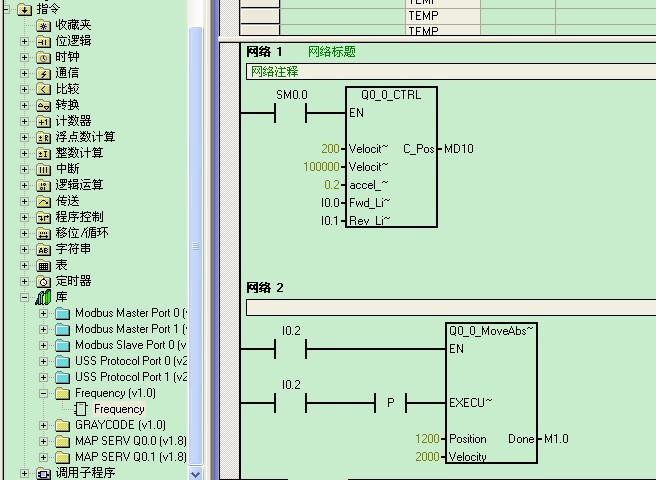This screenshot has width=656, height=480.
Task: Collapse the Frequency (v1.0) library folder
Action: pyautogui.click(x=44, y=393)
